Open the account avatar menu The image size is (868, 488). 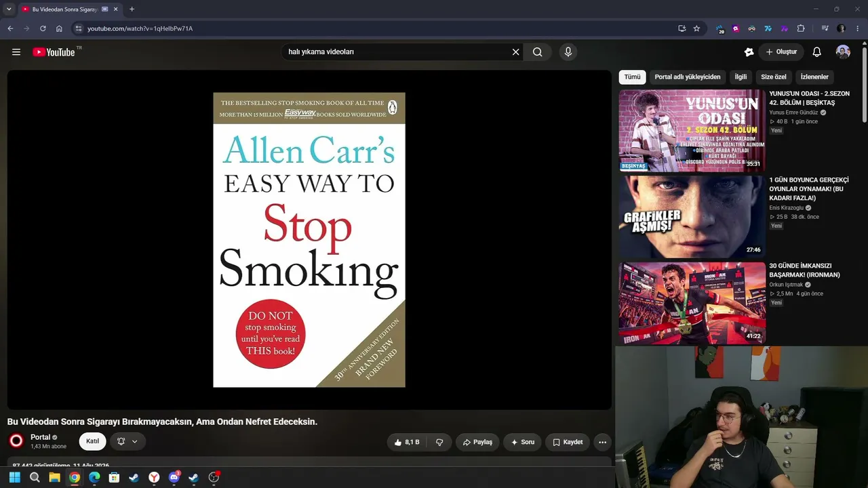[x=843, y=52]
